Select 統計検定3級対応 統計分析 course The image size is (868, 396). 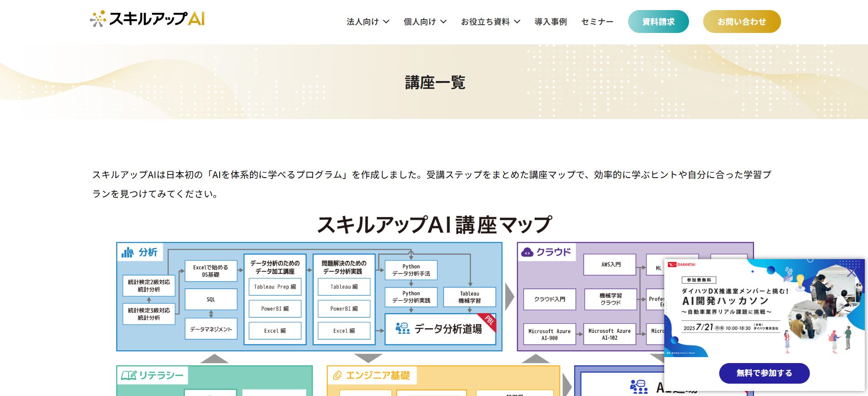tap(149, 314)
